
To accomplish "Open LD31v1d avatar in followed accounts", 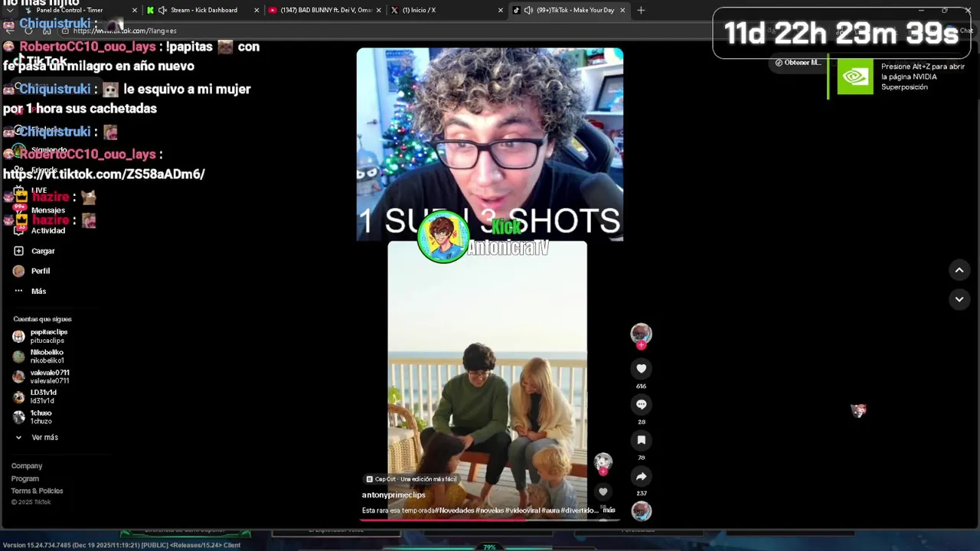I will (x=18, y=396).
